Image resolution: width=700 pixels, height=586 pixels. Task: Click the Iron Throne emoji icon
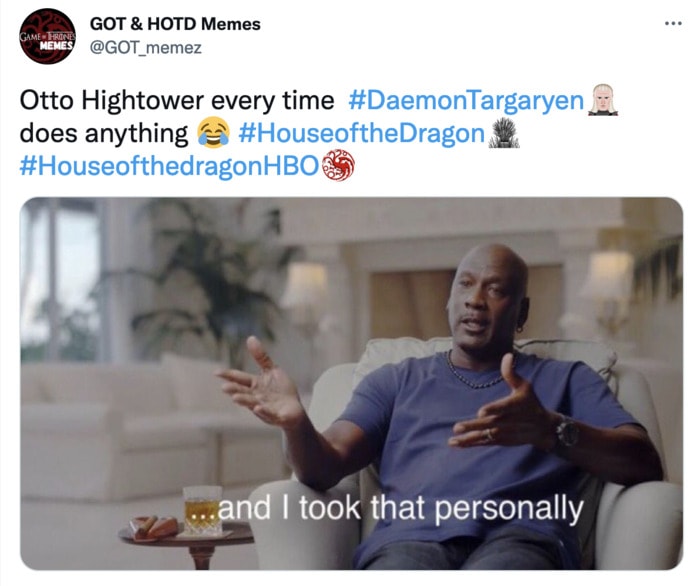click(504, 132)
